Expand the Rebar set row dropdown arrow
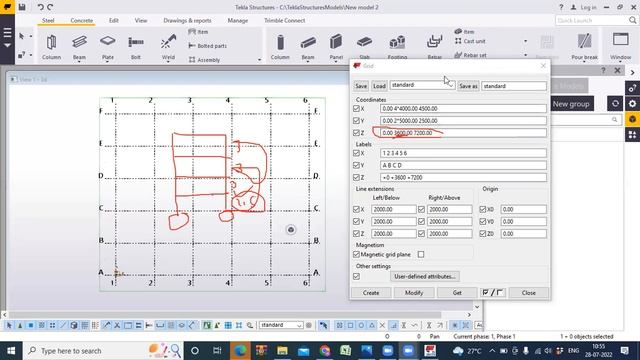Image resolution: width=640 pixels, height=360 pixels. tap(525, 55)
